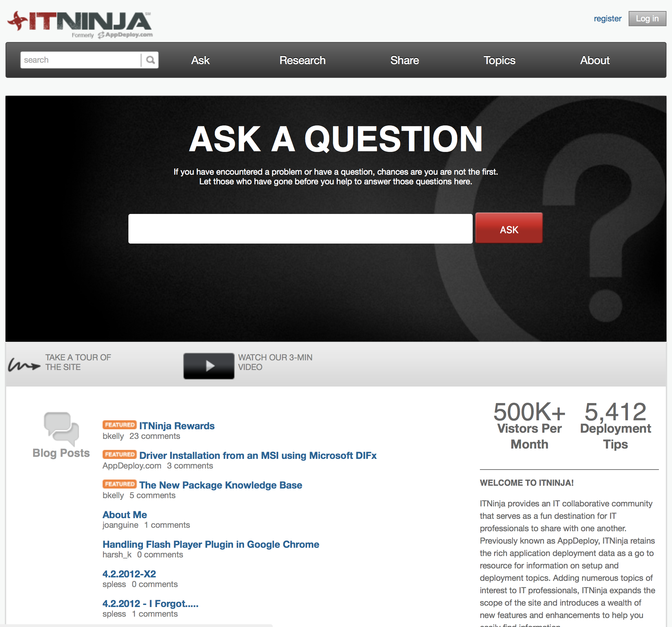The image size is (672, 627).
Task: Open the About Me blog post
Action: coord(125,515)
